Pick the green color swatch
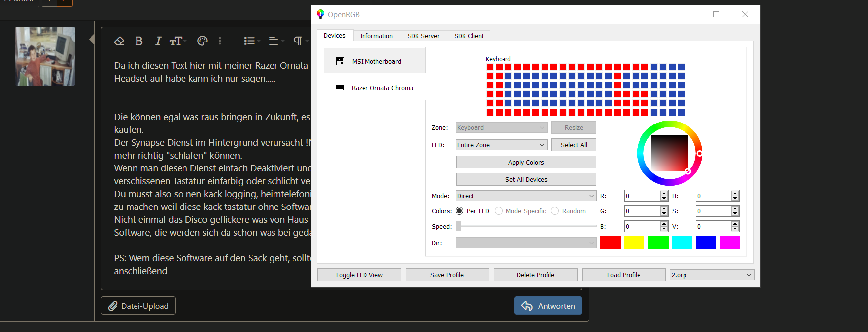Screen dimensions: 868x332 (x=658, y=243)
